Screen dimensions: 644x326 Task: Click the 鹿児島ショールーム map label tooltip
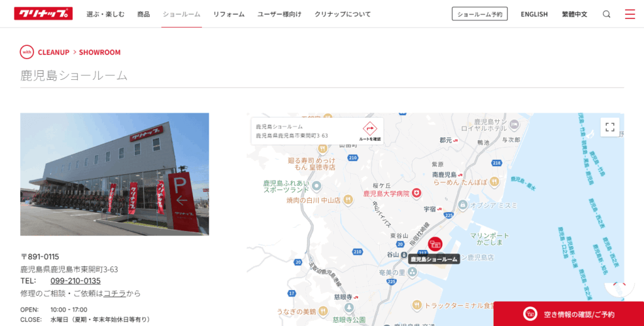coord(434,259)
